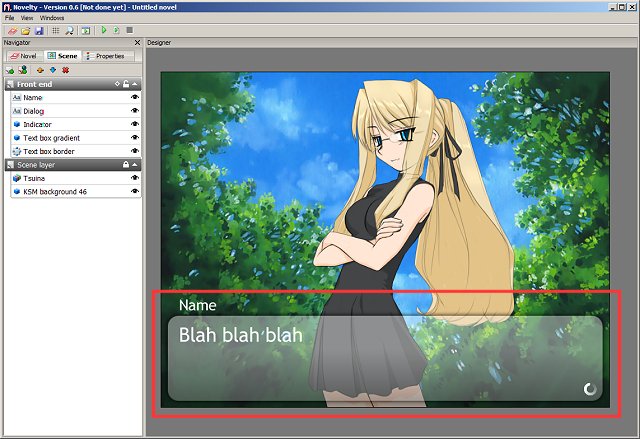The image size is (640, 439).
Task: Click the Navigator panel title
Action: [x=17, y=42]
